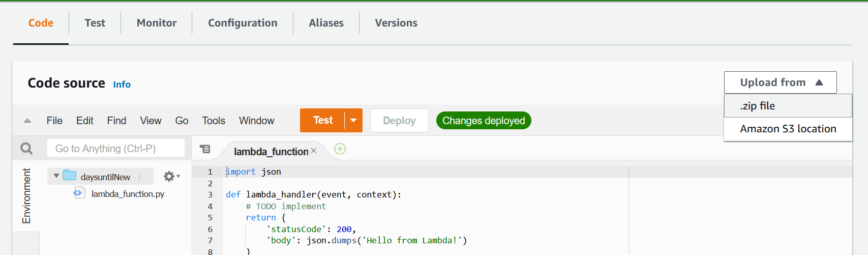Image resolution: width=868 pixels, height=255 pixels.
Task: Open the File menu
Action: [54, 121]
